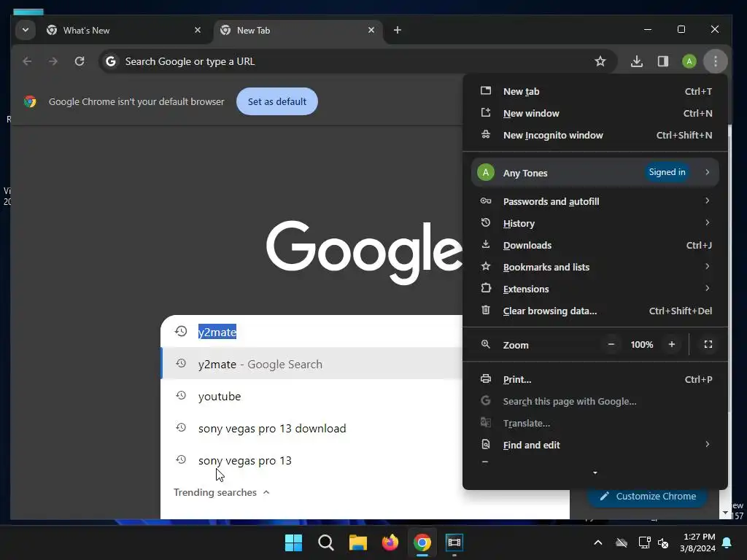Open the clock showing 1:27 PM
The image size is (747, 560).
(698, 542)
